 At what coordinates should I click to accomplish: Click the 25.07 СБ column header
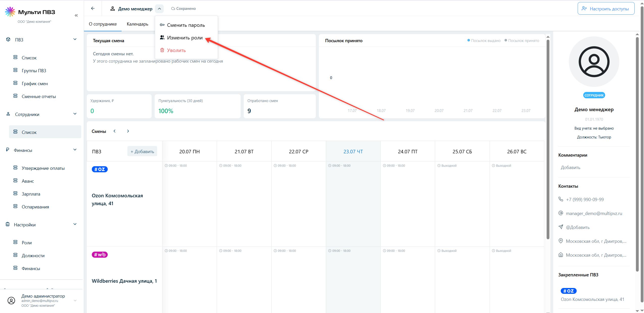(x=462, y=151)
